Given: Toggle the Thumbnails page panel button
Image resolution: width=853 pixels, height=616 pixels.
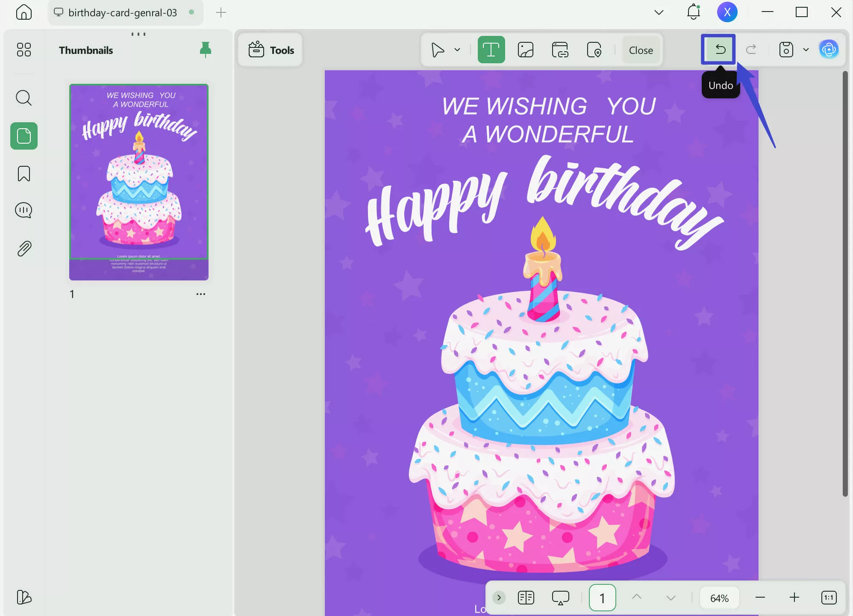Looking at the screenshot, I should point(24,136).
